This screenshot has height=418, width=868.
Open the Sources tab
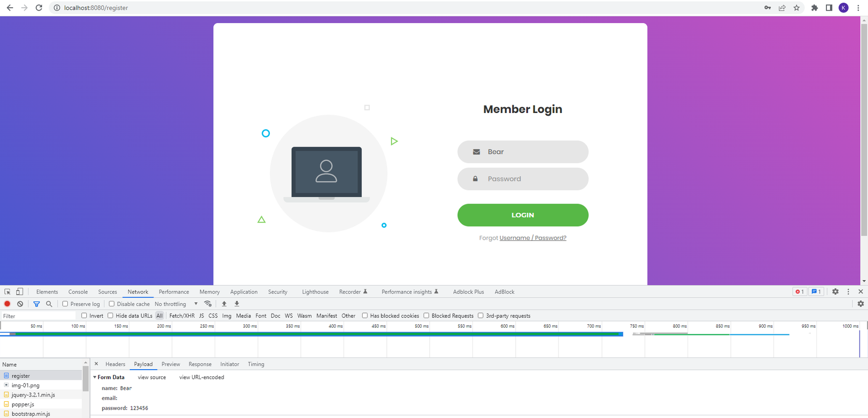point(107,292)
